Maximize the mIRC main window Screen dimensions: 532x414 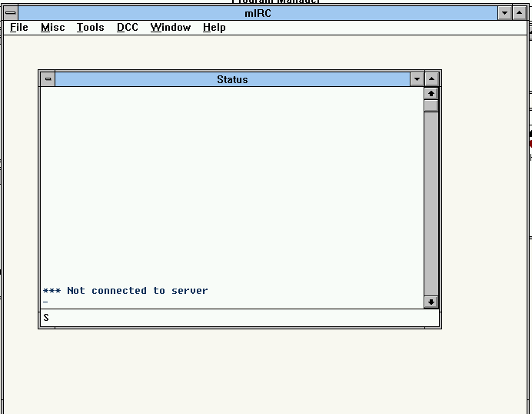pyautogui.click(x=520, y=13)
